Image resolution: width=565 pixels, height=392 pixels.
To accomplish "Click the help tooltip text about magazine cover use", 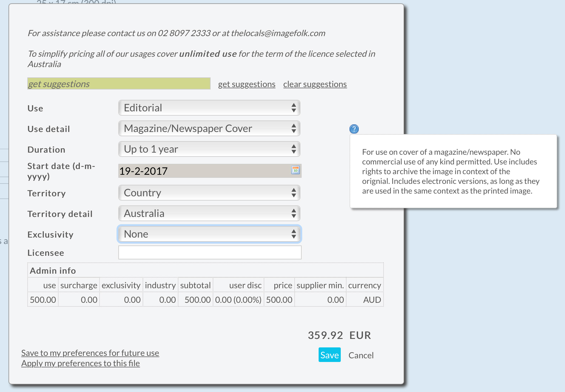I will click(451, 171).
